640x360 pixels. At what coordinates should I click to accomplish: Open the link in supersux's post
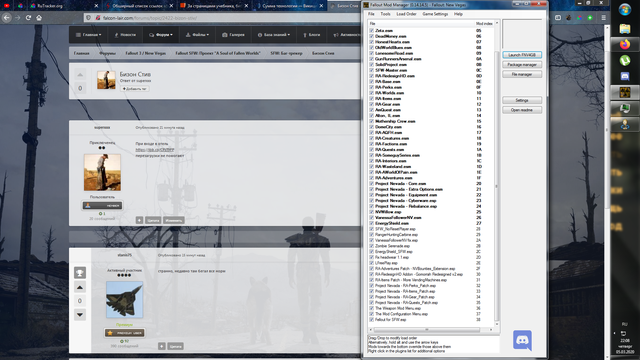click(155, 150)
